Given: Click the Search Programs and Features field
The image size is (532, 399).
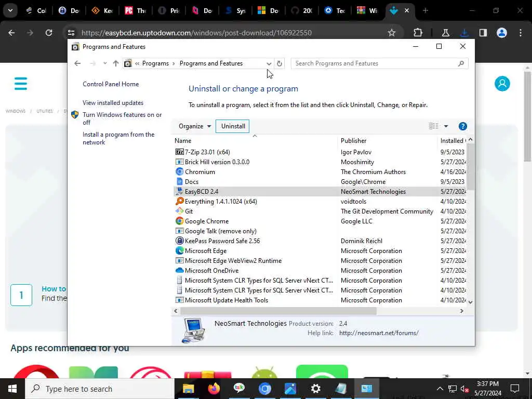Looking at the screenshot, I should [x=379, y=63].
